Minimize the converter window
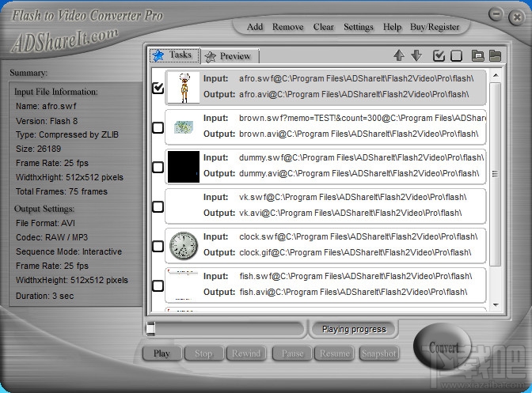The height and width of the screenshot is (393, 532). [x=496, y=14]
